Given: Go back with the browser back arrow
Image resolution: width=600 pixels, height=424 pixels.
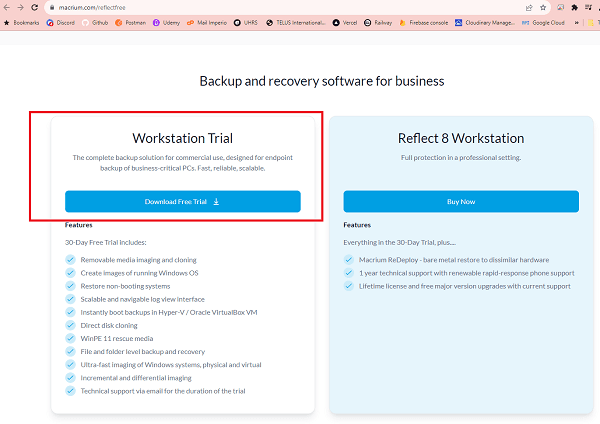Looking at the screenshot, I should point(7,7).
